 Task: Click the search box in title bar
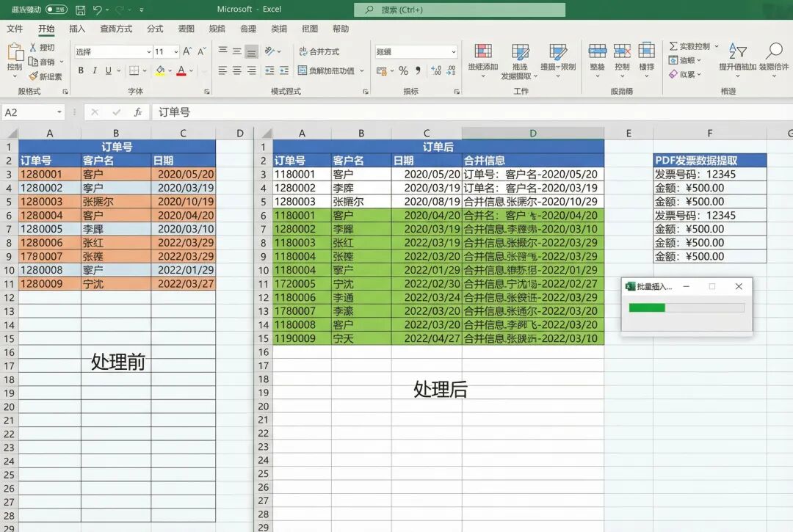[459, 10]
